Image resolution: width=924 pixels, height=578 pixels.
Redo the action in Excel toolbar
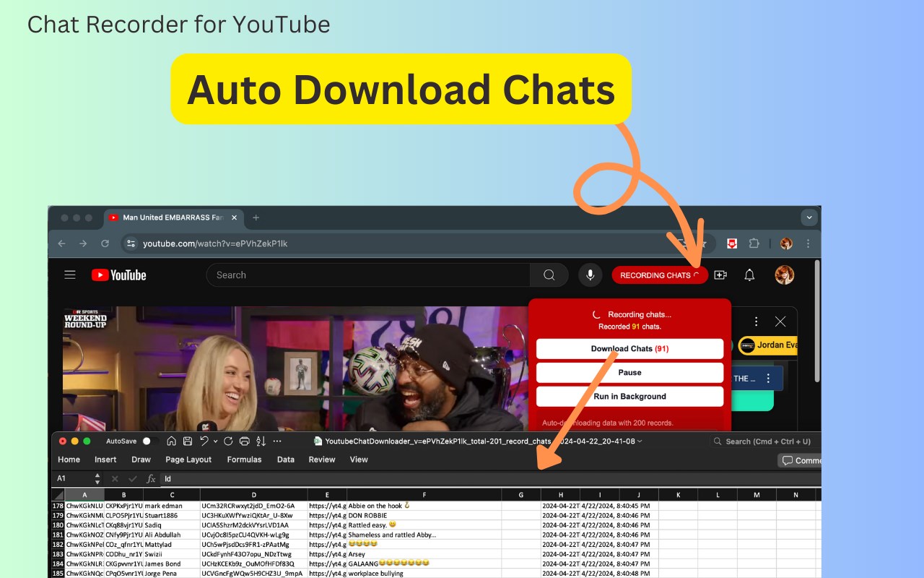(228, 441)
